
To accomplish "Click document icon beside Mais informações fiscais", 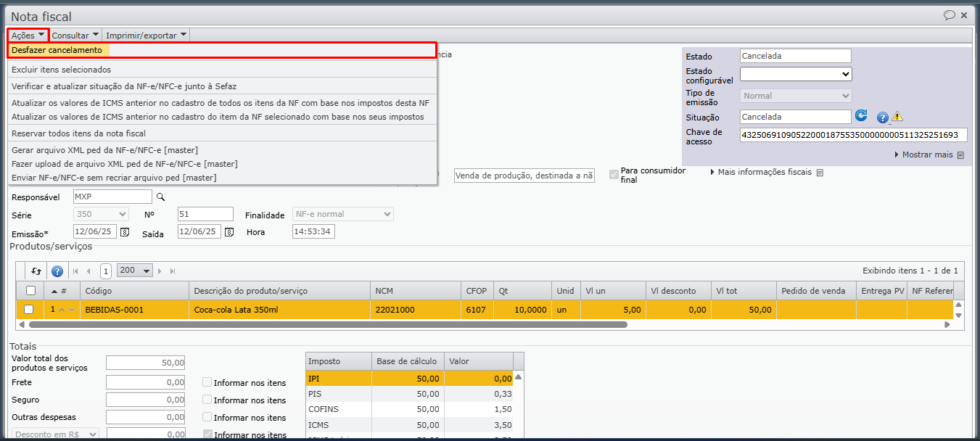I will [820, 173].
